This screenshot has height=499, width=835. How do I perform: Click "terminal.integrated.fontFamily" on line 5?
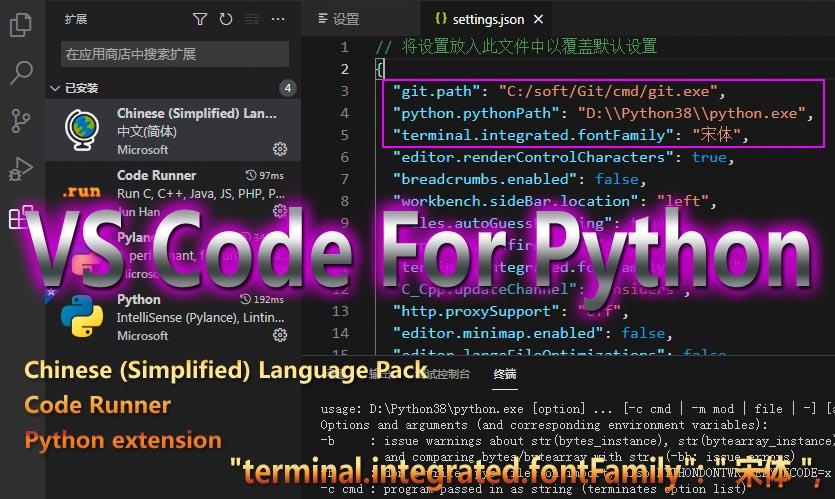533,135
